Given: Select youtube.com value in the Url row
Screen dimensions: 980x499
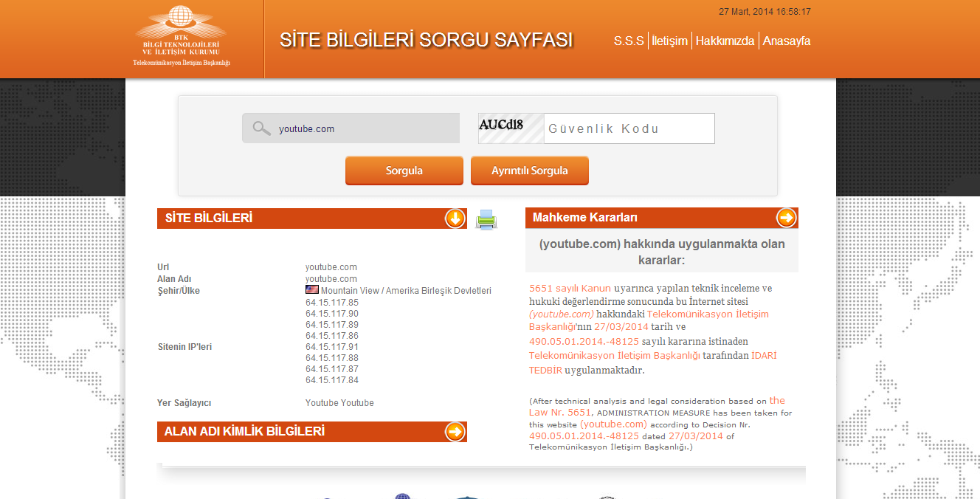Looking at the screenshot, I should (331, 267).
